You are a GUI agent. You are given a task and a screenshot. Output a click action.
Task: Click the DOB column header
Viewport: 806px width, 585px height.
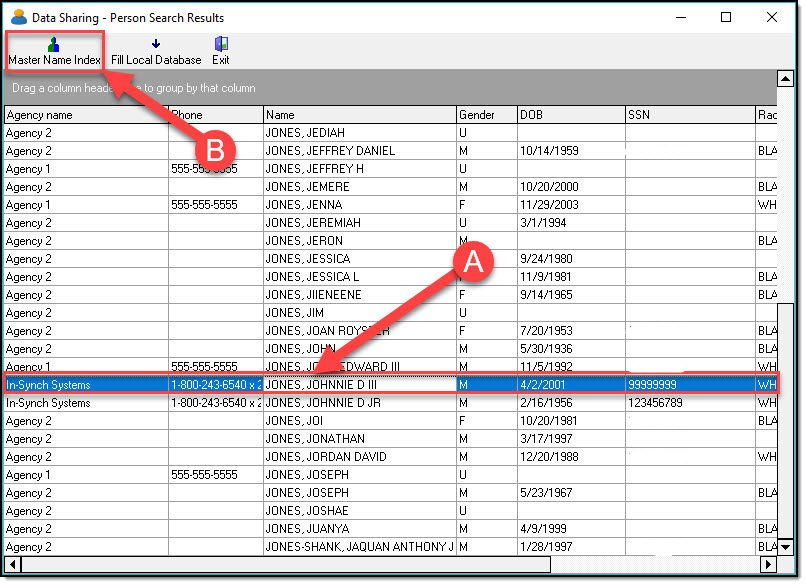click(570, 115)
